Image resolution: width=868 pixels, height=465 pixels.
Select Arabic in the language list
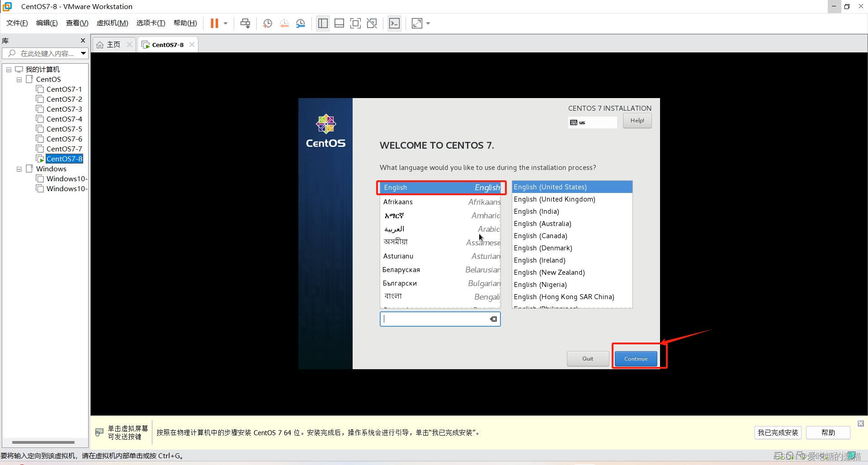440,229
